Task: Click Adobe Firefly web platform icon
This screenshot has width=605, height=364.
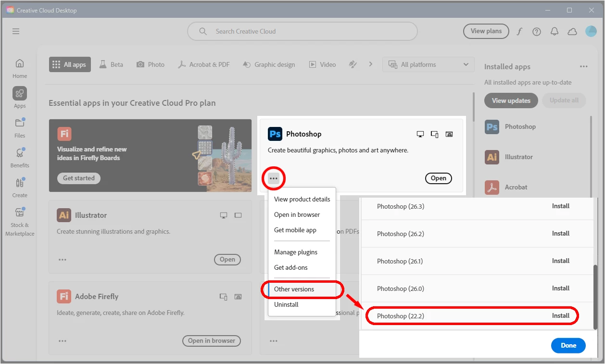Action: pos(238,297)
